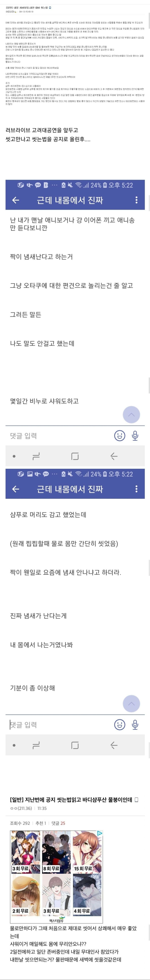Tap home button above the second status bar
150x980 pixels.
pyautogui.click(x=75, y=456)
